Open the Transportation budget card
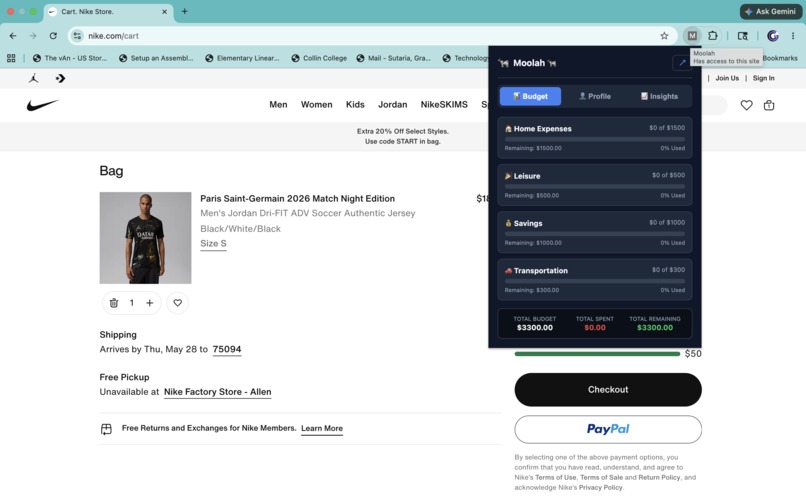Screen dimensions: 806x504 coord(595,280)
